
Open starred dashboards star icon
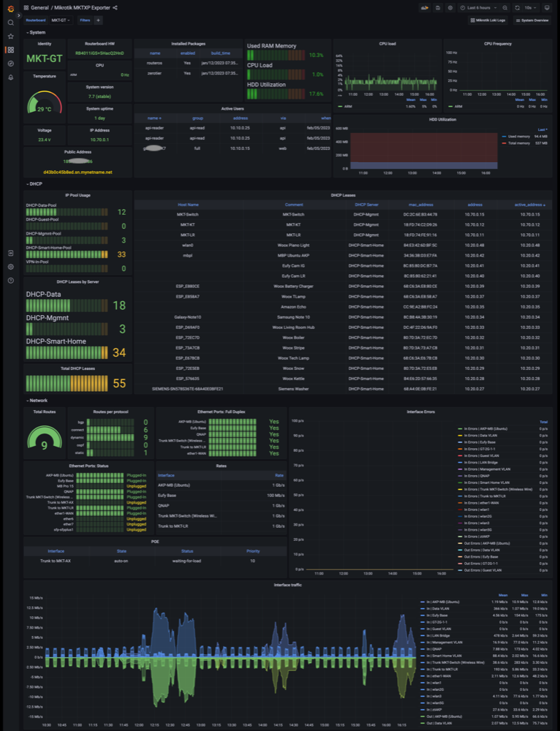click(10, 36)
